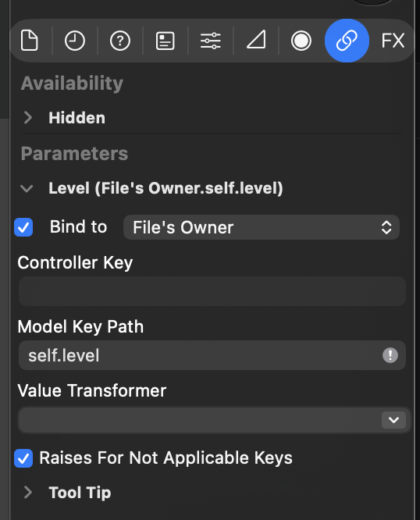Viewport: 420px width, 520px height.
Task: Open the FX View Effects inspector
Action: pos(393,41)
